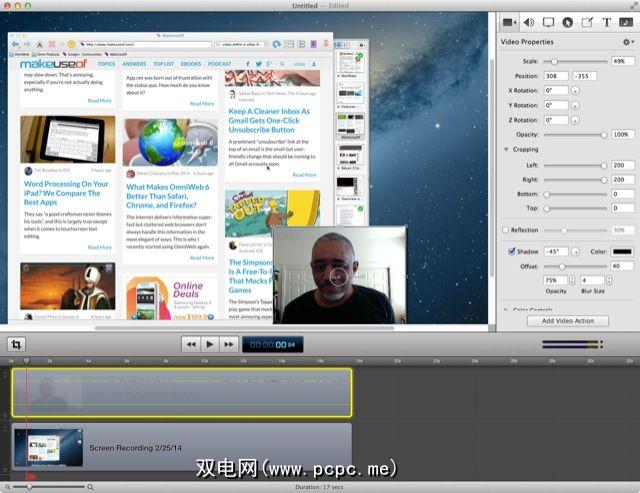Image resolution: width=640 pixels, height=493 pixels.
Task: Click the Scale percentage input field
Action: pyautogui.click(x=621, y=61)
